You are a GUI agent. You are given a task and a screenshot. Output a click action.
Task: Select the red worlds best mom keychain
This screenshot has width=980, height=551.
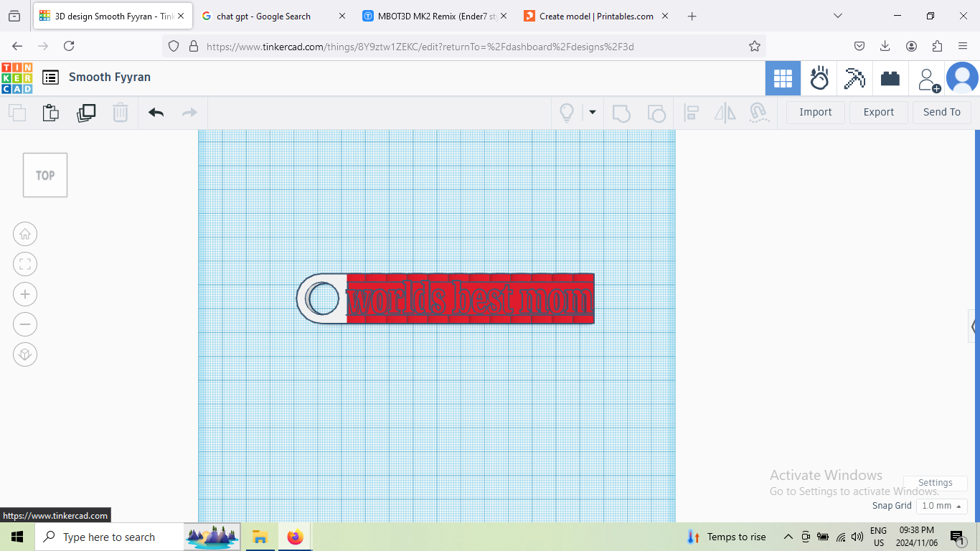[x=470, y=298]
